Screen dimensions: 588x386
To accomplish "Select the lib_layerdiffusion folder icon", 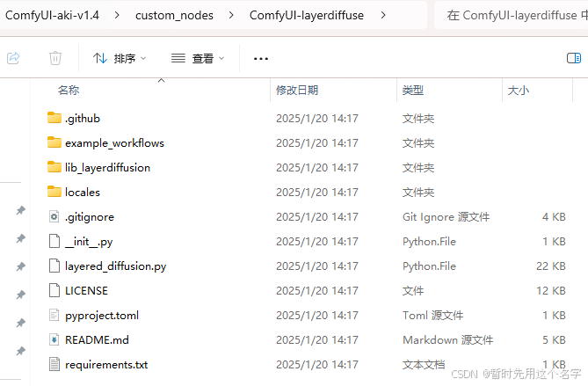I will (54, 167).
